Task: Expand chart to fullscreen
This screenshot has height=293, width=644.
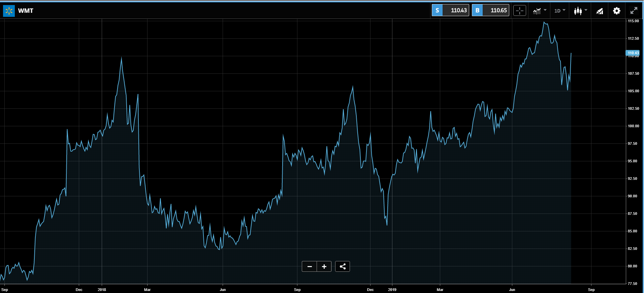Action: (634, 11)
